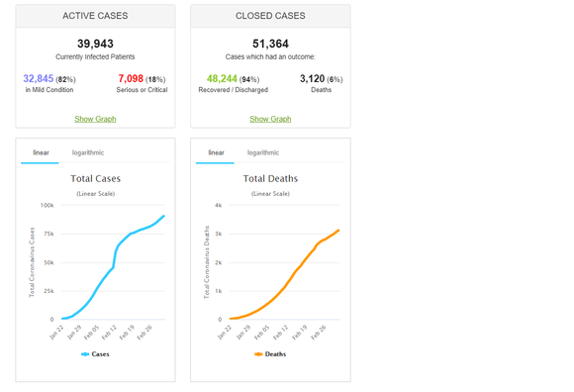574x392 pixels.
Task: Click the CLOSED CASES panel header
Action: coord(270,16)
